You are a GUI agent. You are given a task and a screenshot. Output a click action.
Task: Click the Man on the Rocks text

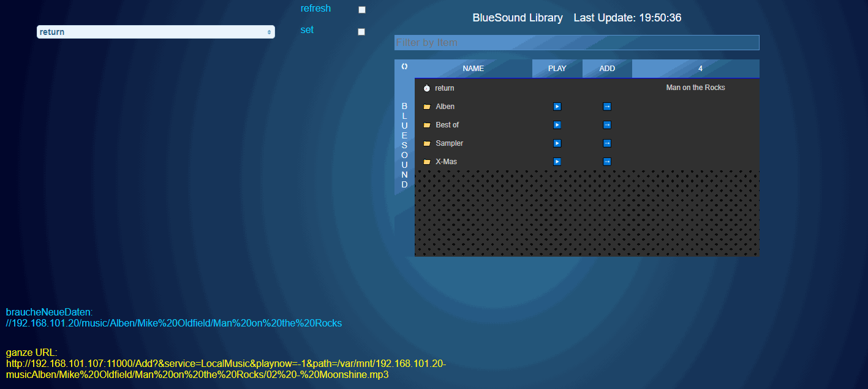696,88
